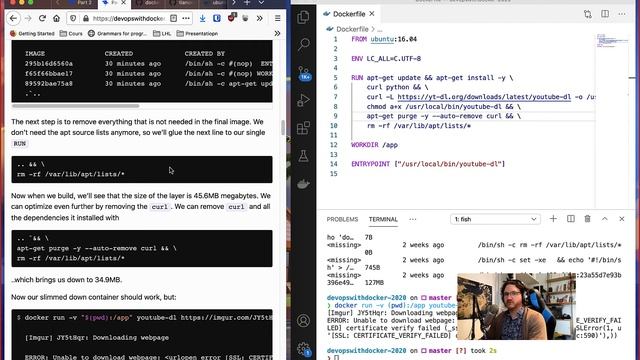640x360 pixels.
Task: Open Getting Started bookmark
Action: point(32,33)
